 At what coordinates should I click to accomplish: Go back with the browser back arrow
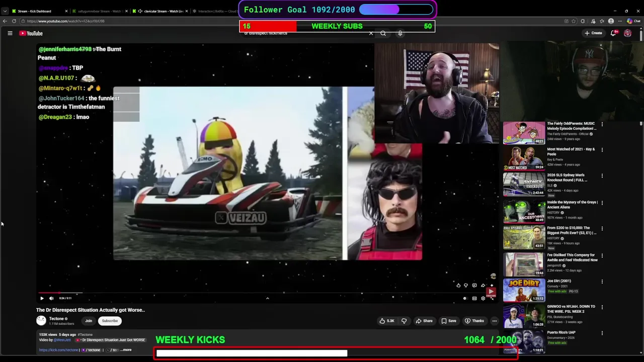pos(5,21)
